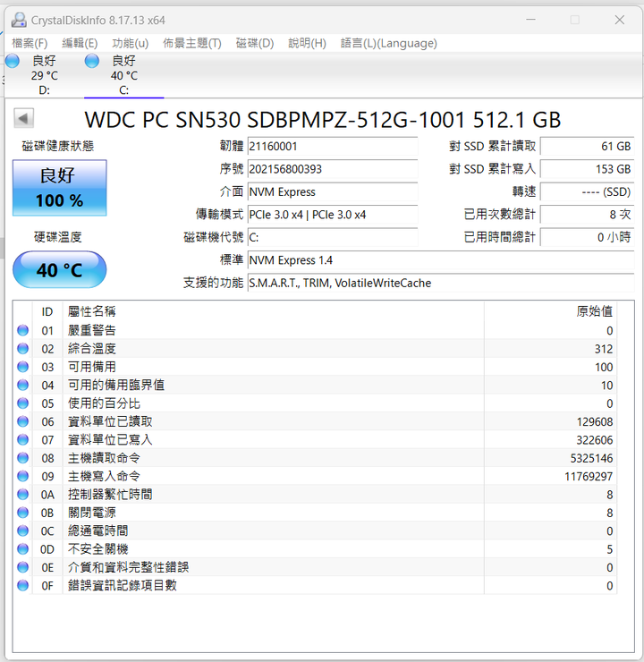Open the 編輯(E) menu
The image size is (644, 662).
[x=80, y=43]
